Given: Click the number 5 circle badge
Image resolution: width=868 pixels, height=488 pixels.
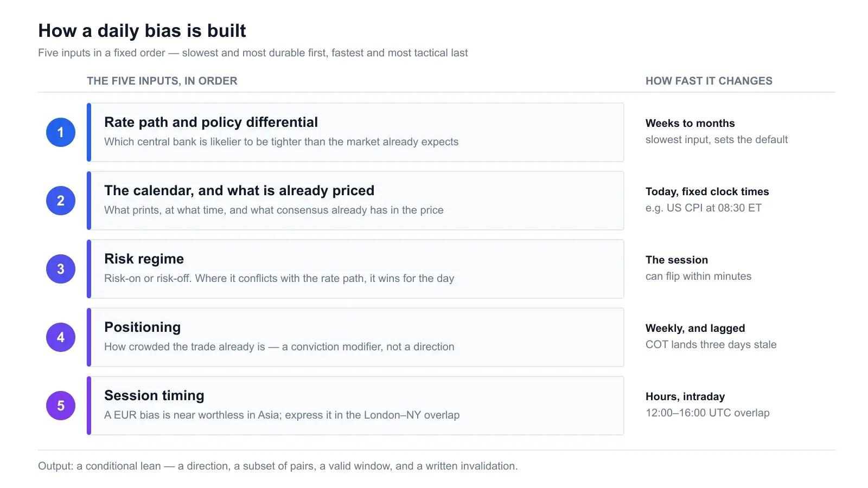Looking at the screenshot, I should point(61,406).
